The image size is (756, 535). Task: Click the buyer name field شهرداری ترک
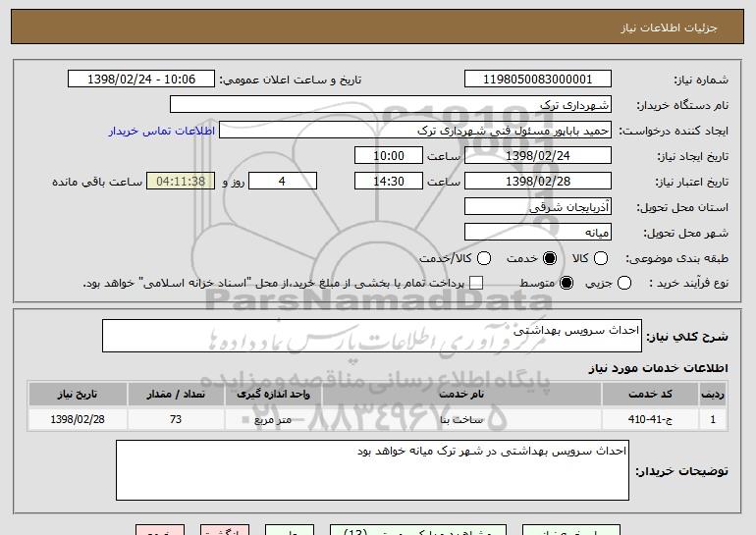coord(391,105)
